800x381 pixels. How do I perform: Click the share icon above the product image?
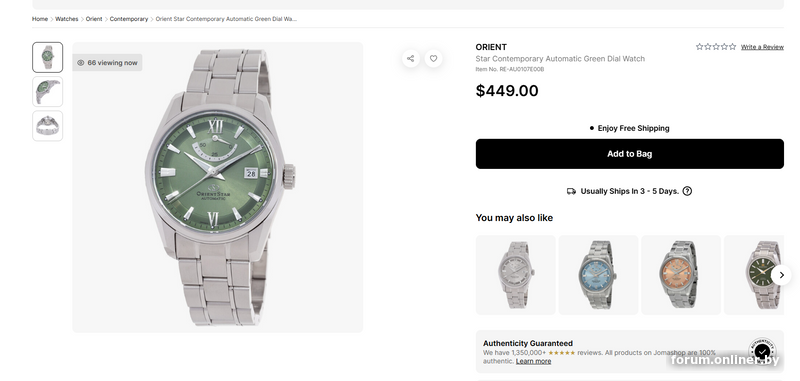coord(411,59)
